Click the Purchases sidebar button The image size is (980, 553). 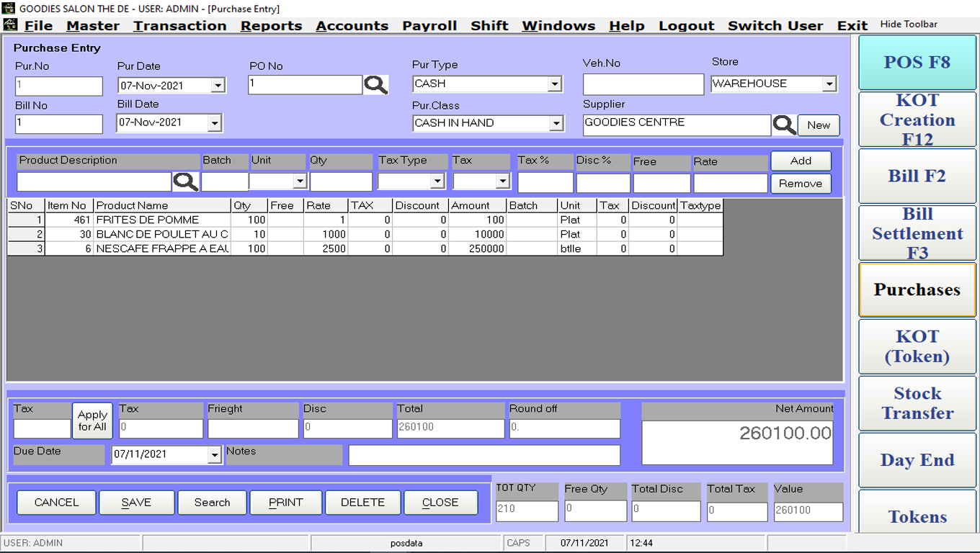pos(917,289)
